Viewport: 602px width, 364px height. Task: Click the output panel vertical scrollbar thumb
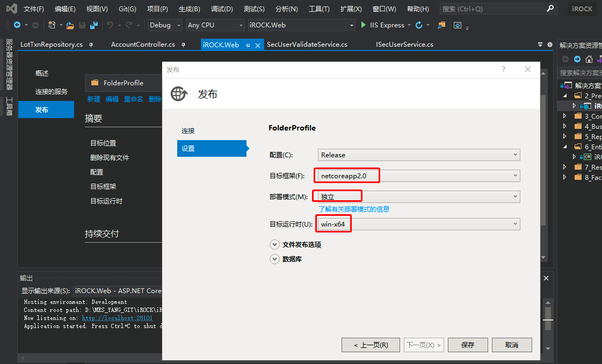[548, 318]
